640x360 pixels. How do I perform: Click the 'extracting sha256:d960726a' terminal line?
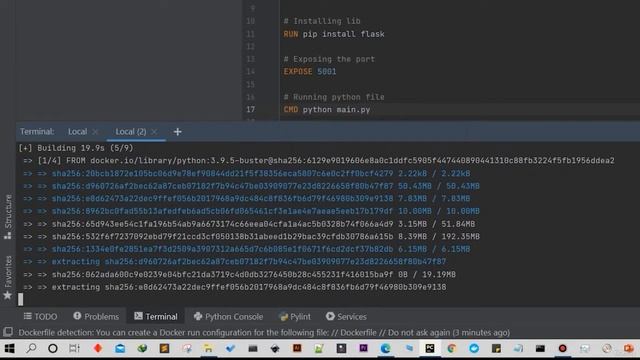pyautogui.click(x=235, y=262)
